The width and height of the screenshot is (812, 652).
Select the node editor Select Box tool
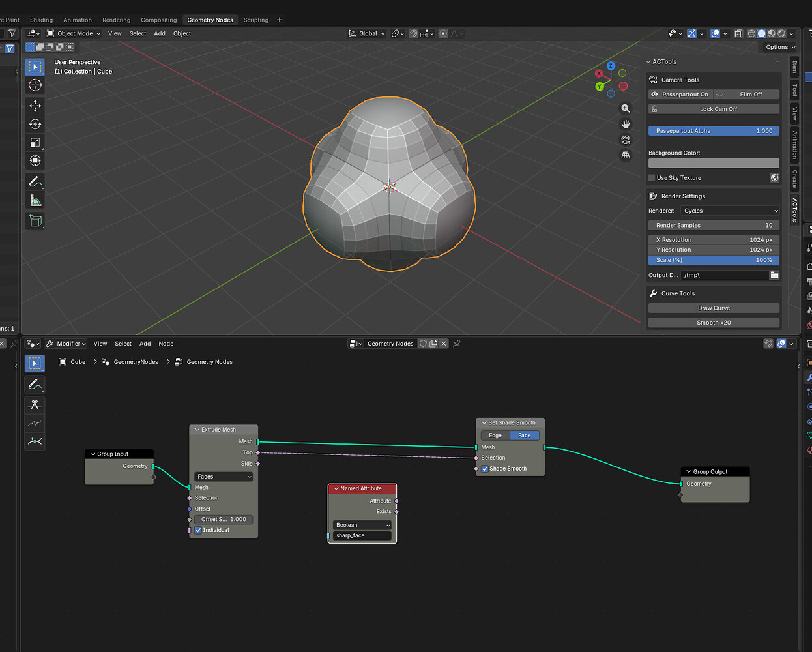point(35,363)
